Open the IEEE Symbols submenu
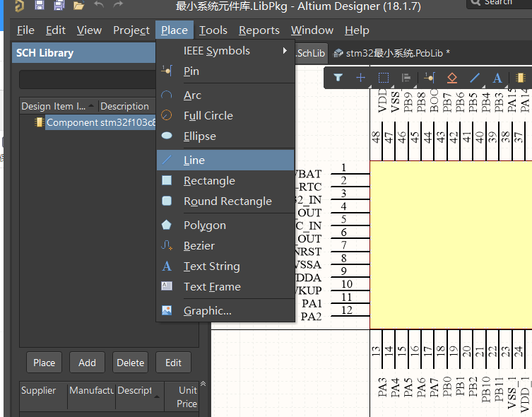 [x=225, y=51]
